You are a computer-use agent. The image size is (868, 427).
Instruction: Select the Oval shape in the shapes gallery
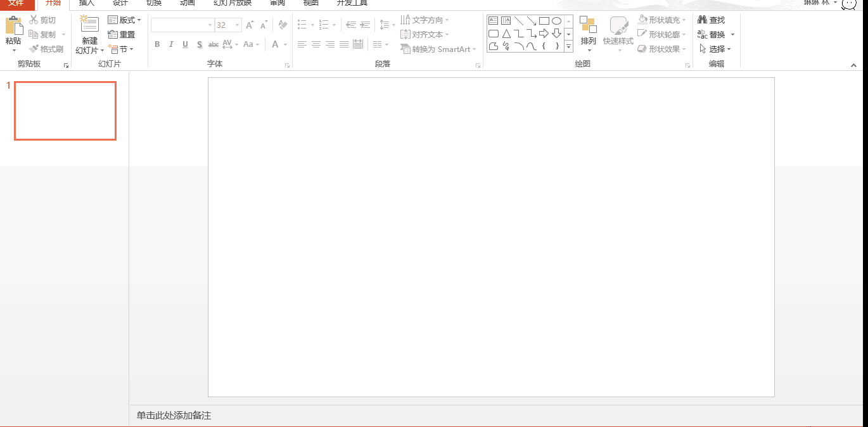point(556,20)
